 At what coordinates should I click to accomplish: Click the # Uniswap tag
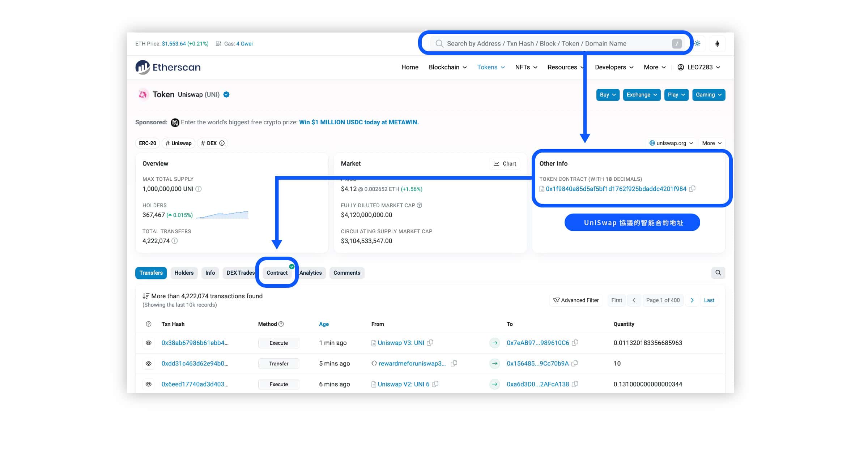coord(178,143)
